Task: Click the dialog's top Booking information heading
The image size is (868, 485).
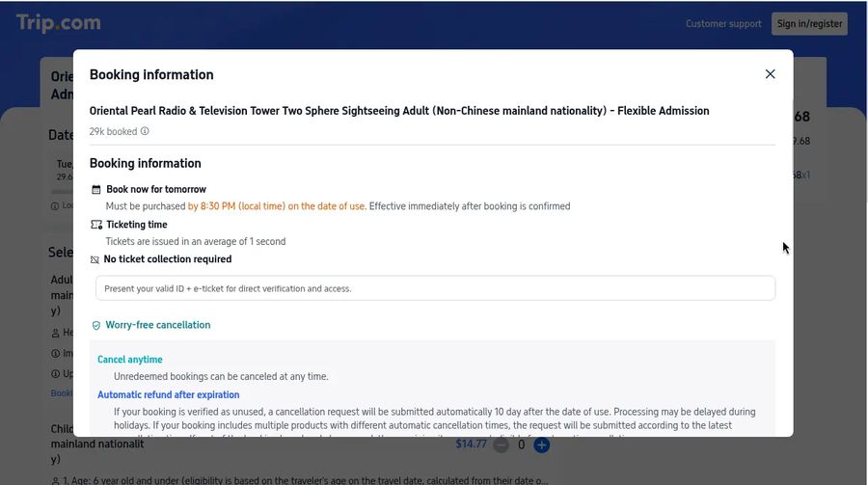Action: coord(151,75)
